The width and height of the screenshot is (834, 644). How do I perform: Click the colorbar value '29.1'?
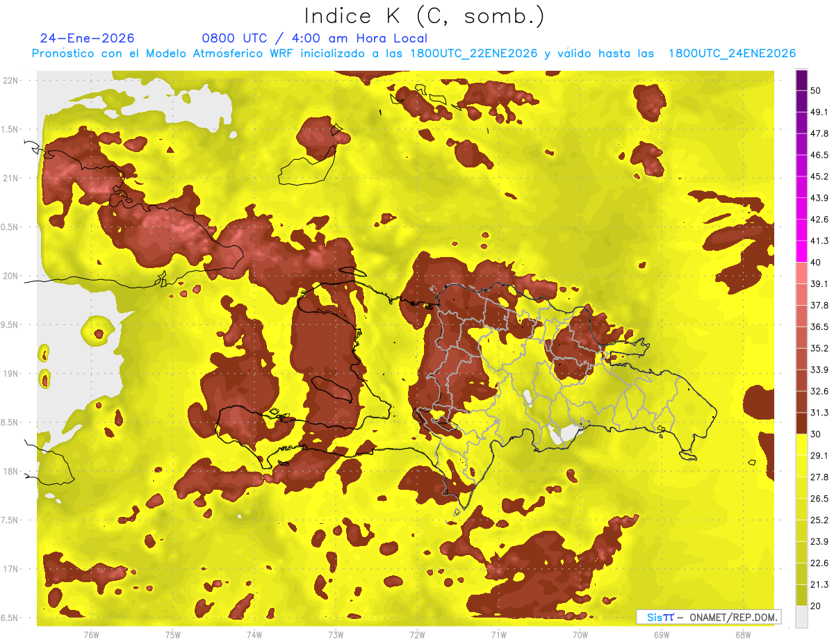coord(819,456)
